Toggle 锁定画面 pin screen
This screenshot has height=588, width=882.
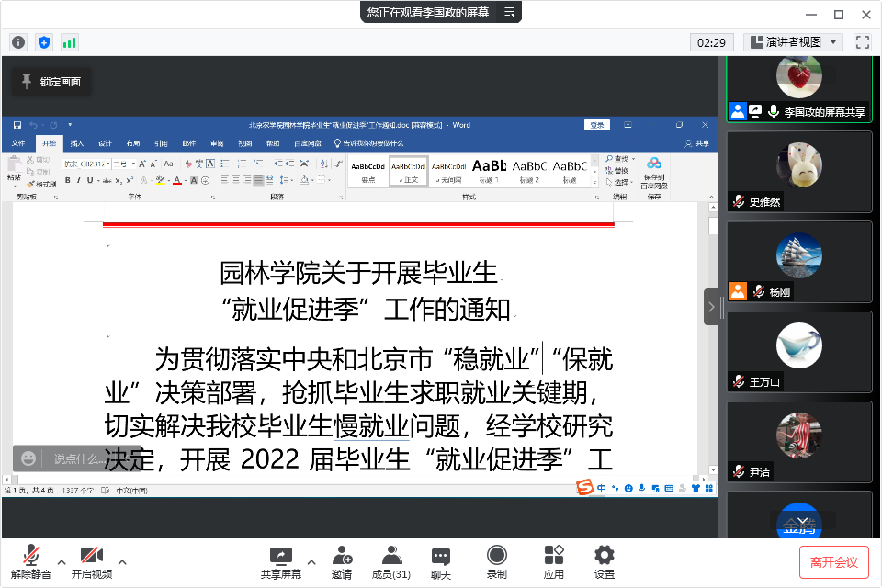(x=51, y=82)
